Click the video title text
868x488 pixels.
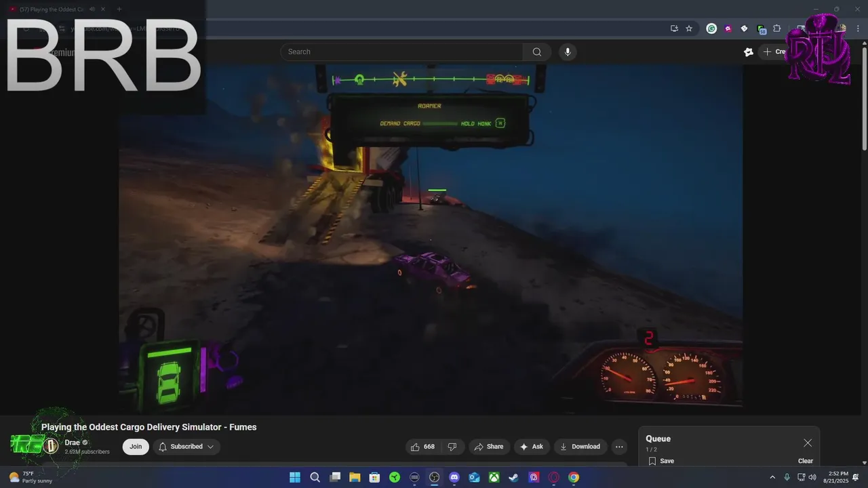pyautogui.click(x=149, y=427)
